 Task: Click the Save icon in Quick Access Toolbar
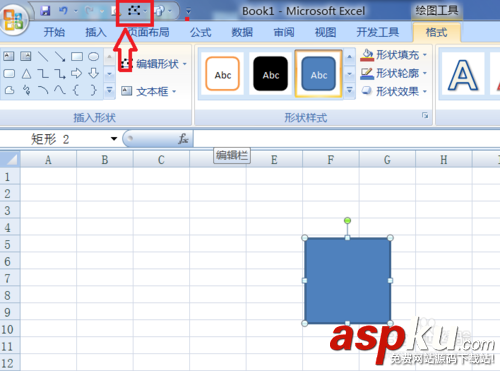coord(45,11)
